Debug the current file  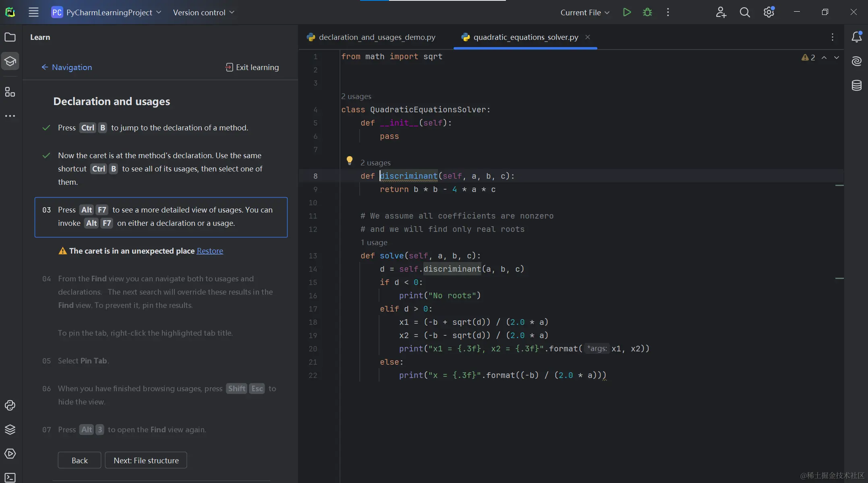coord(647,12)
